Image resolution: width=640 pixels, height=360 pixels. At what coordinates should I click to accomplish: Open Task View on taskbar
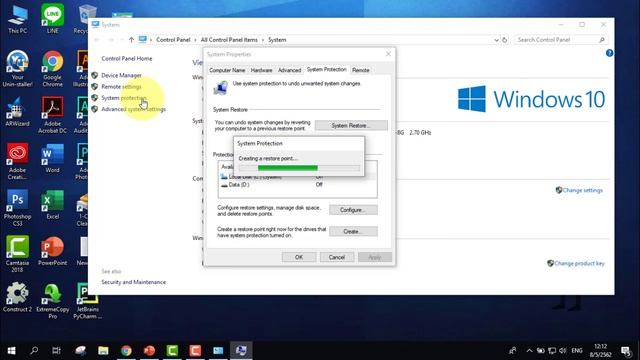[x=57, y=351]
